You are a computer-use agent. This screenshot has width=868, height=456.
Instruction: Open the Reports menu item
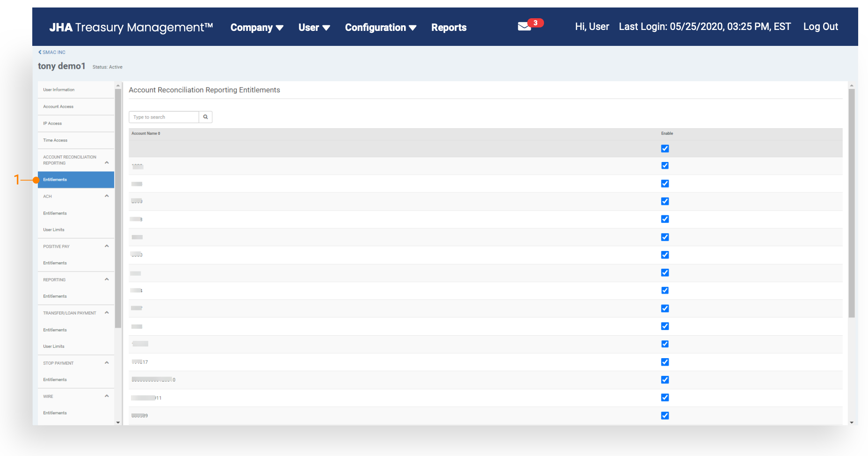click(x=448, y=28)
